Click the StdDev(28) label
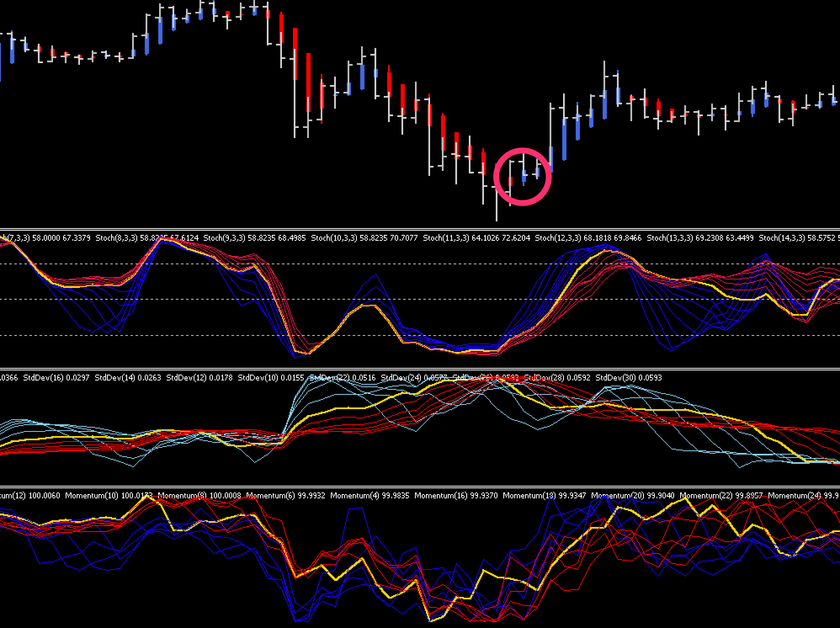The height and width of the screenshot is (628, 840). [x=544, y=378]
